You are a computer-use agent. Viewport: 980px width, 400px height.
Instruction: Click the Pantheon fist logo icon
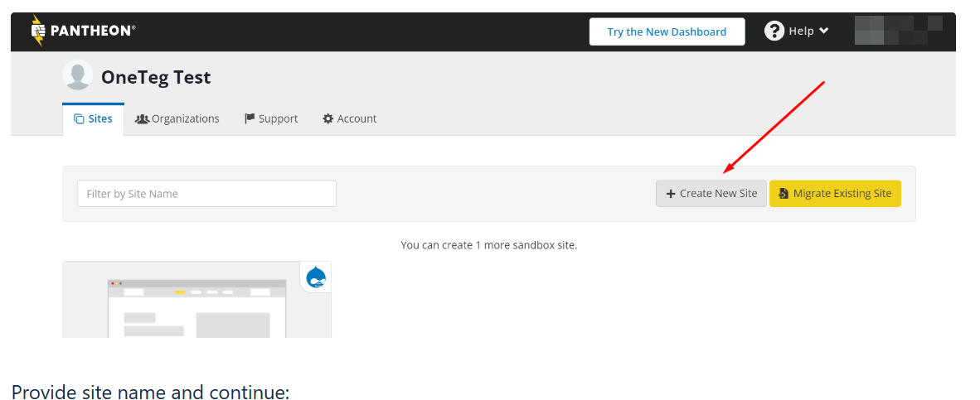[x=38, y=31]
